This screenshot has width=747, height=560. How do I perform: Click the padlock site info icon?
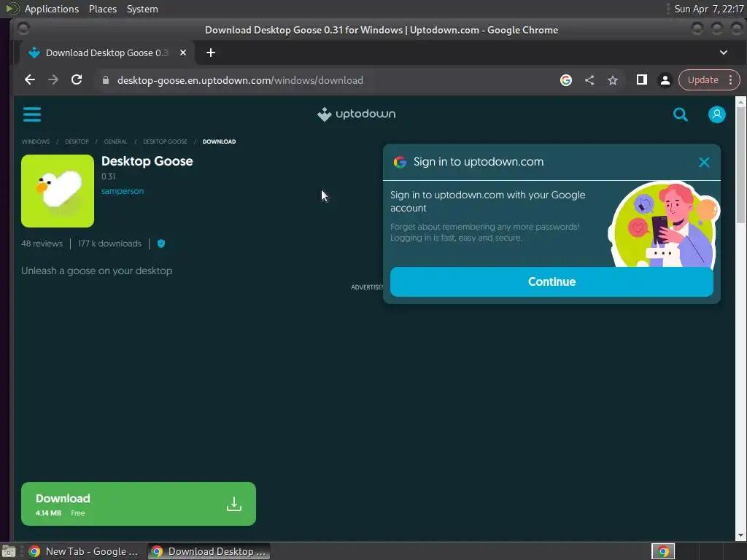(x=106, y=80)
